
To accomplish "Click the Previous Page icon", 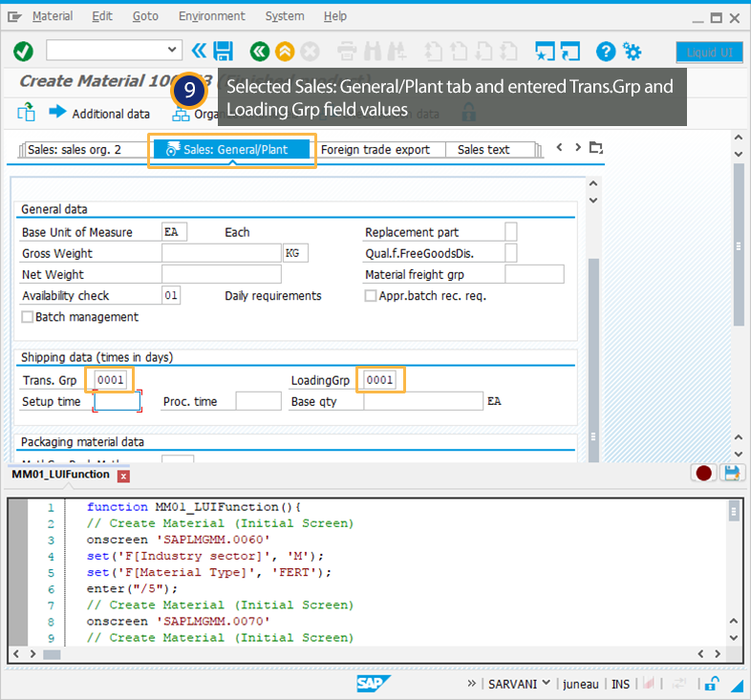I will click(x=459, y=52).
